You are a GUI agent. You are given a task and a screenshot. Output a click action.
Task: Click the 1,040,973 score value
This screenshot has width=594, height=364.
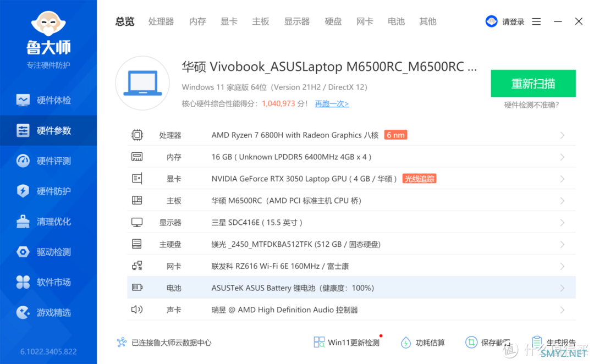click(278, 103)
